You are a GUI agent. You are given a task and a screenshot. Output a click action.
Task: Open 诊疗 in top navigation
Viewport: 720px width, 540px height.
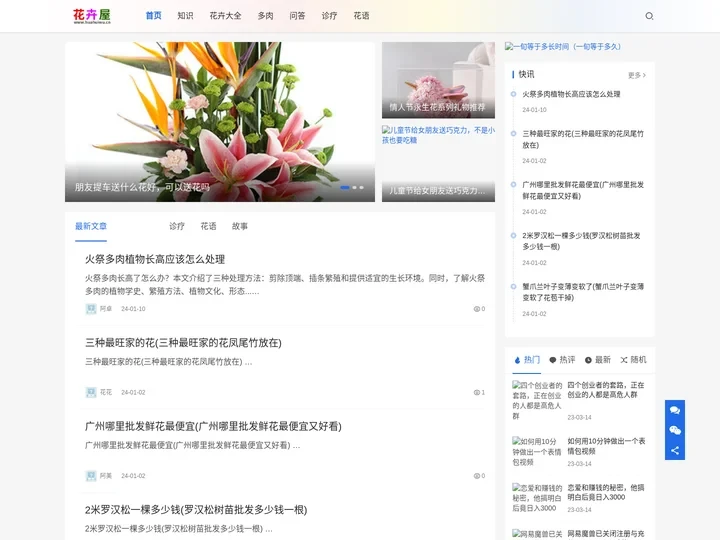(329, 16)
